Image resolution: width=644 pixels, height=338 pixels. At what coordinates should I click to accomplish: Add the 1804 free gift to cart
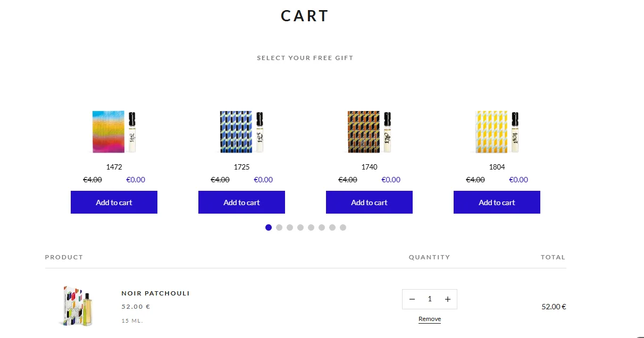tap(497, 202)
